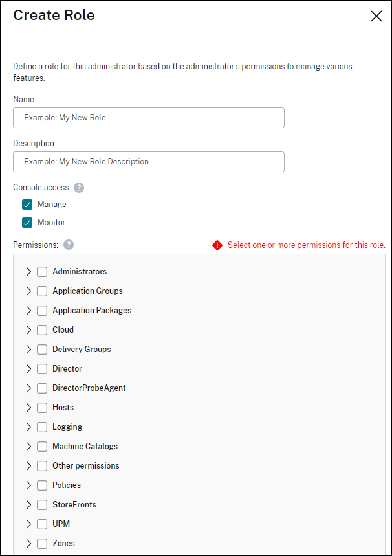Click the chevron next to DirectorProbeAgent

(x=28, y=388)
